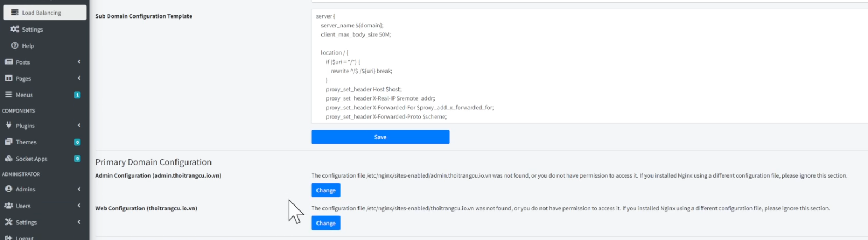Change the Web Configuration for thoitrangcu.io.vn
Screen dimensions: 868x240
coord(325,223)
